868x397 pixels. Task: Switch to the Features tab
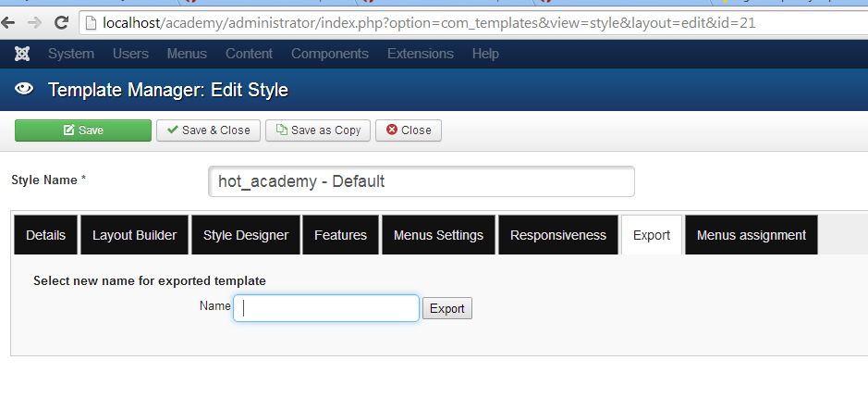coord(340,235)
